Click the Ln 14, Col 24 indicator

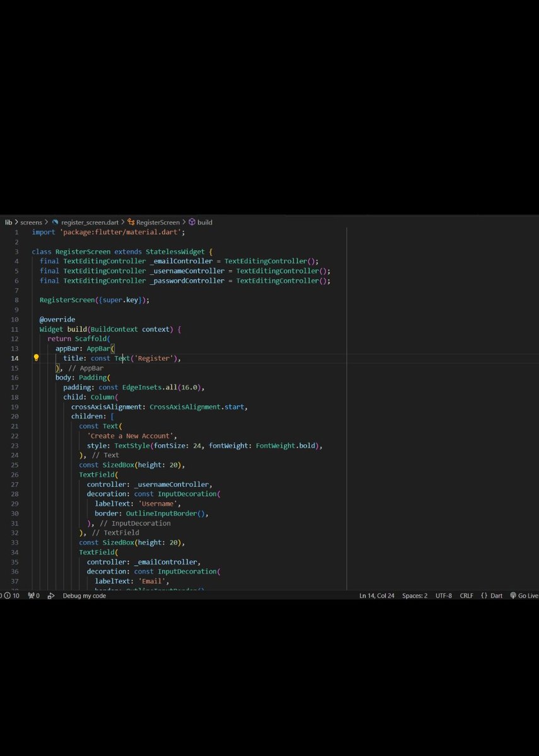pyautogui.click(x=377, y=595)
